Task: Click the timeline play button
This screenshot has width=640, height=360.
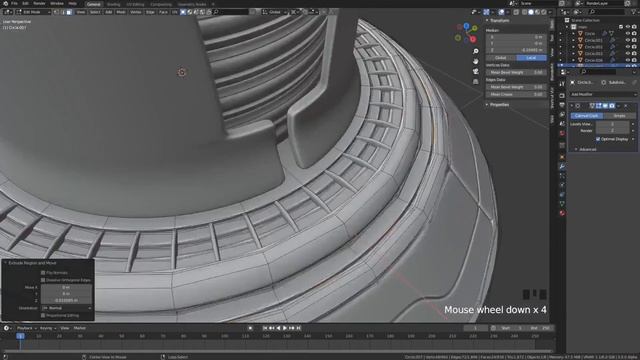Action: (285, 328)
